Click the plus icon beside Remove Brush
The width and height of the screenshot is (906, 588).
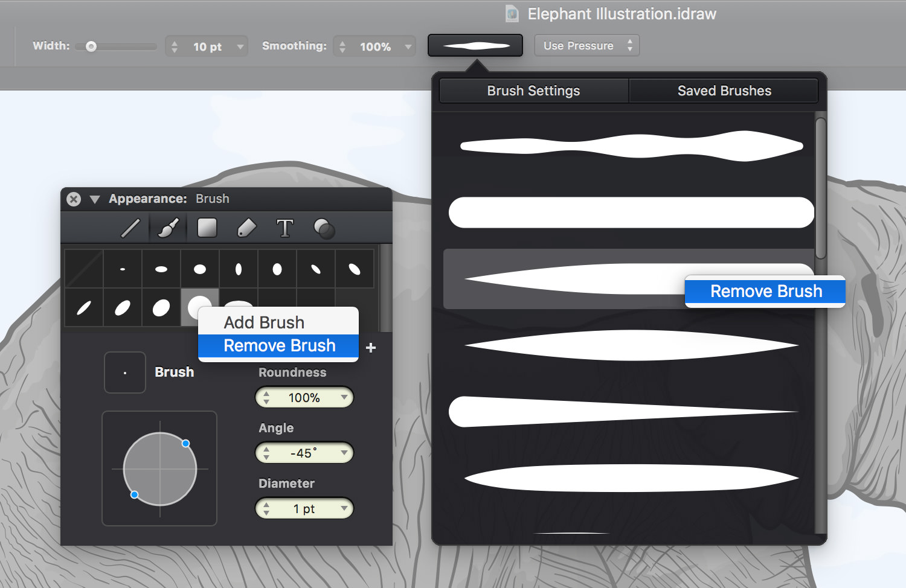(371, 348)
